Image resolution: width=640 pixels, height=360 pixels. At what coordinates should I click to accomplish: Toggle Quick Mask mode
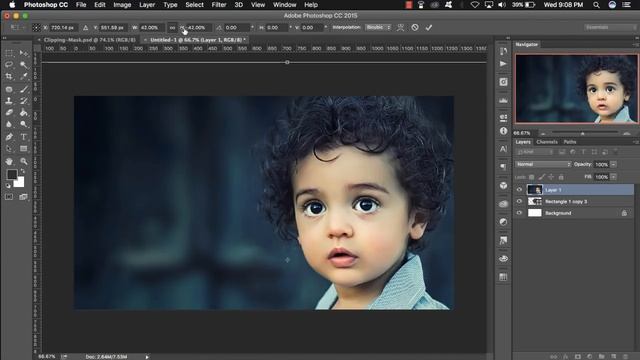(x=9, y=197)
